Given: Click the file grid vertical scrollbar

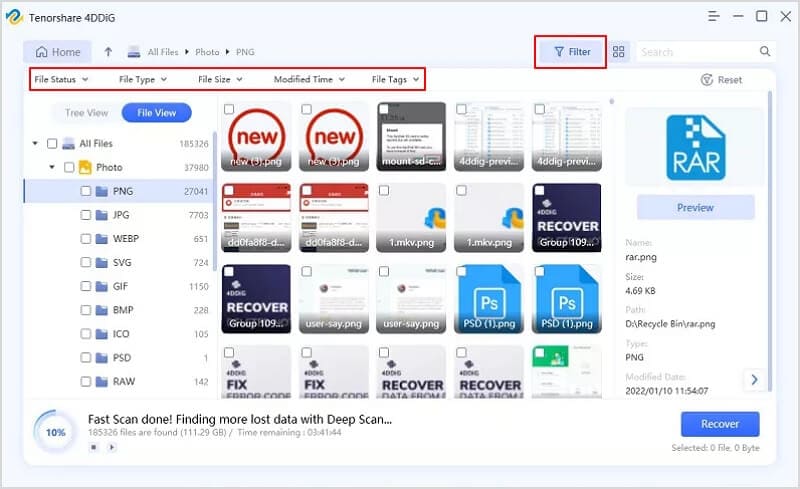Looking at the screenshot, I should (611, 101).
